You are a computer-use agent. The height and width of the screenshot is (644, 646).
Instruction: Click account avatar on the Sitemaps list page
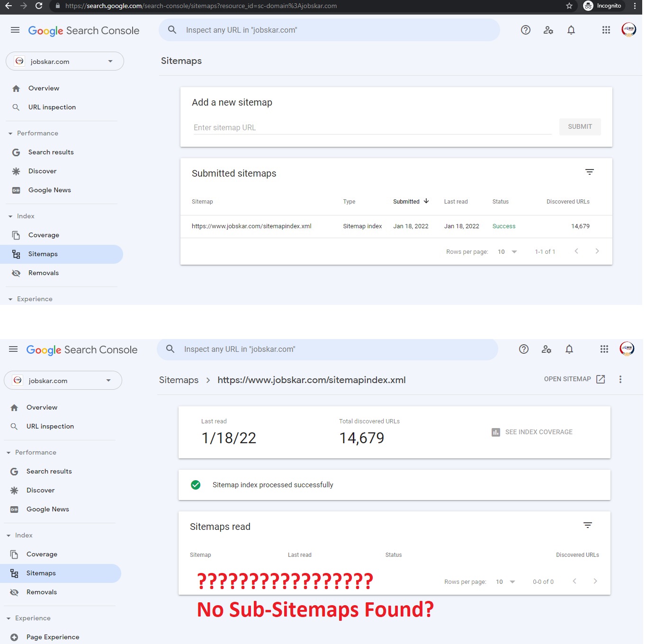(x=628, y=29)
